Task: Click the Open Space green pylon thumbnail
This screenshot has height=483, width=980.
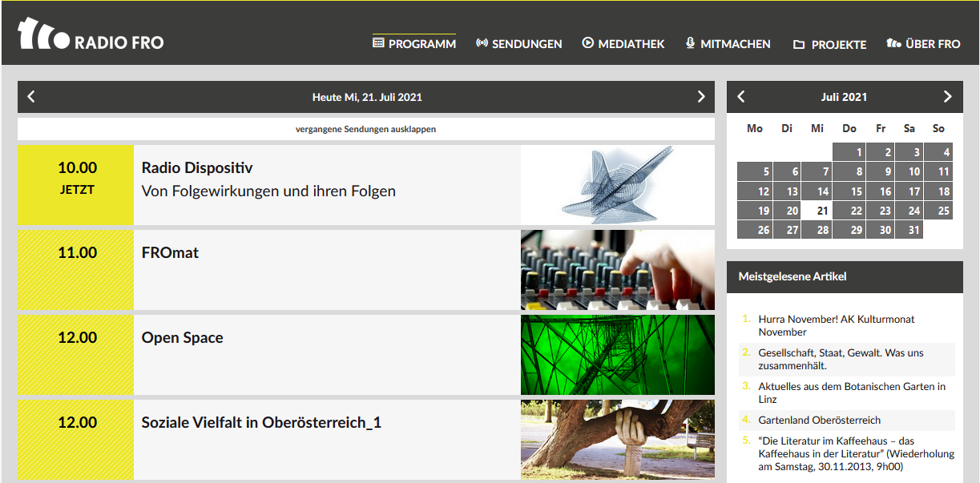Action: (x=618, y=355)
